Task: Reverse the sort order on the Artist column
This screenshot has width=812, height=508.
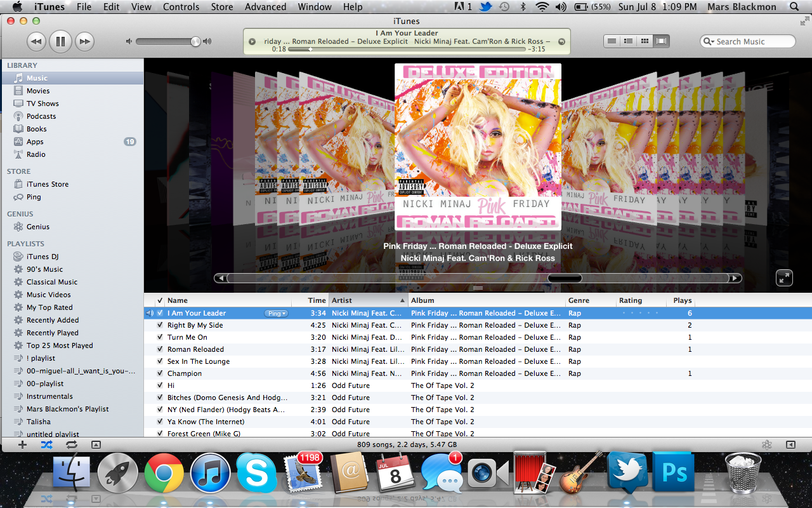Action: click(368, 300)
